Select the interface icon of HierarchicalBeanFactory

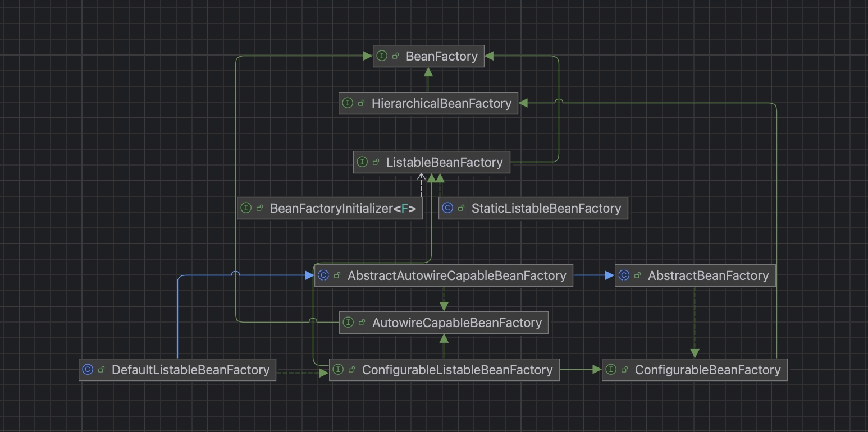[349, 103]
